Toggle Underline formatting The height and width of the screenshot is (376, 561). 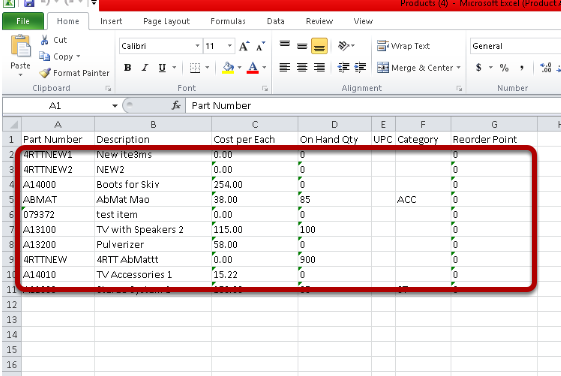coord(162,68)
